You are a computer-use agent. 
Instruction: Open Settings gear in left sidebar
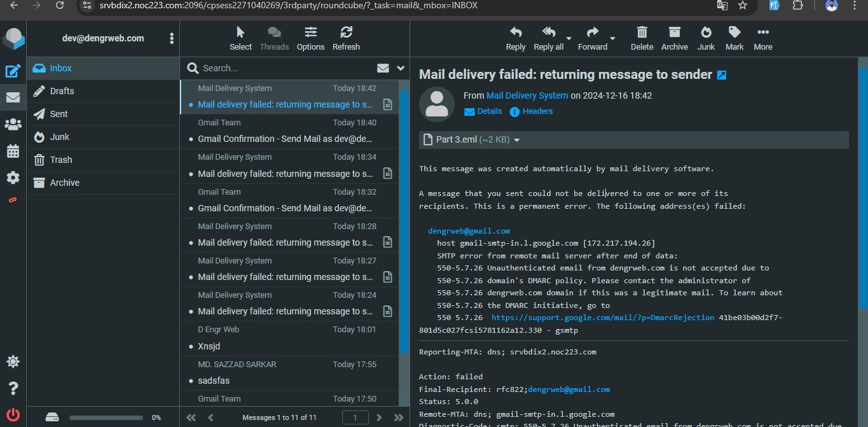(13, 178)
